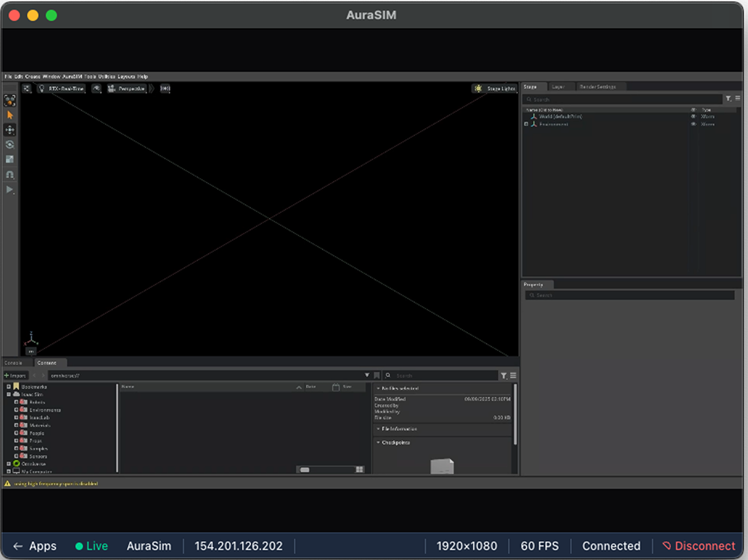The image size is (748, 560).
Task: Activate the Move gizmo tool
Action: pos(10,129)
